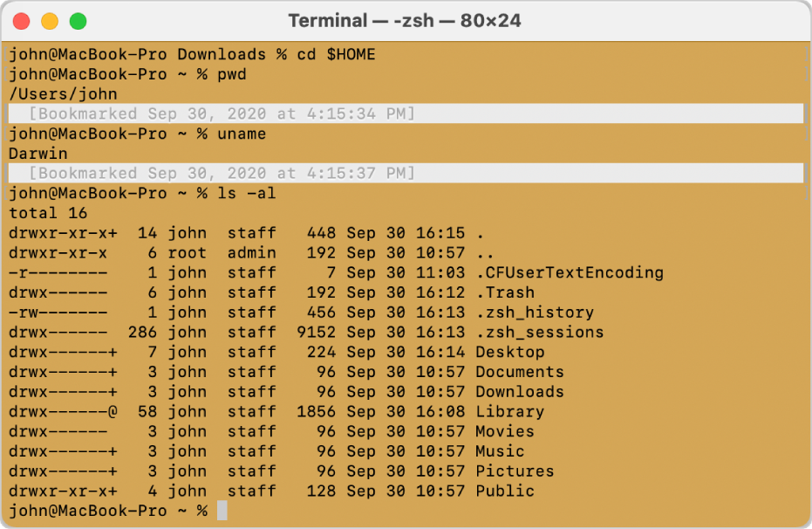Click the Downloads entry in the listing

click(x=519, y=392)
